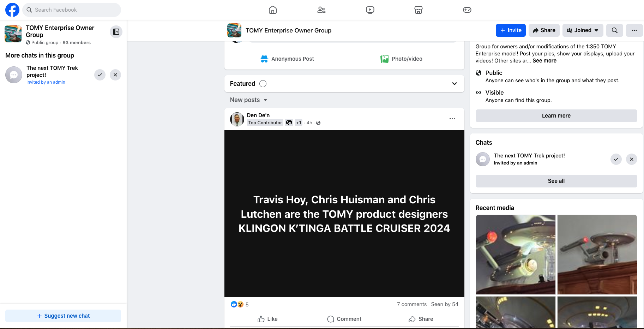
Task: Expand the Featured section chevron
Action: point(455,84)
